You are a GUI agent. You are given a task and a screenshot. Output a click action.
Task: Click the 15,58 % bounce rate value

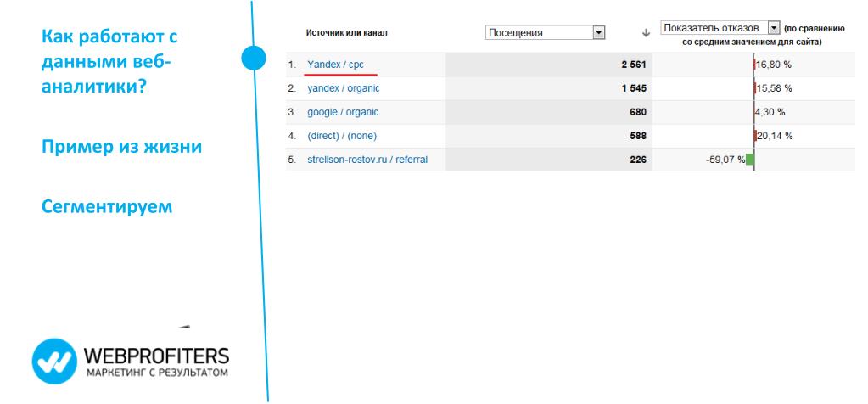[774, 88]
